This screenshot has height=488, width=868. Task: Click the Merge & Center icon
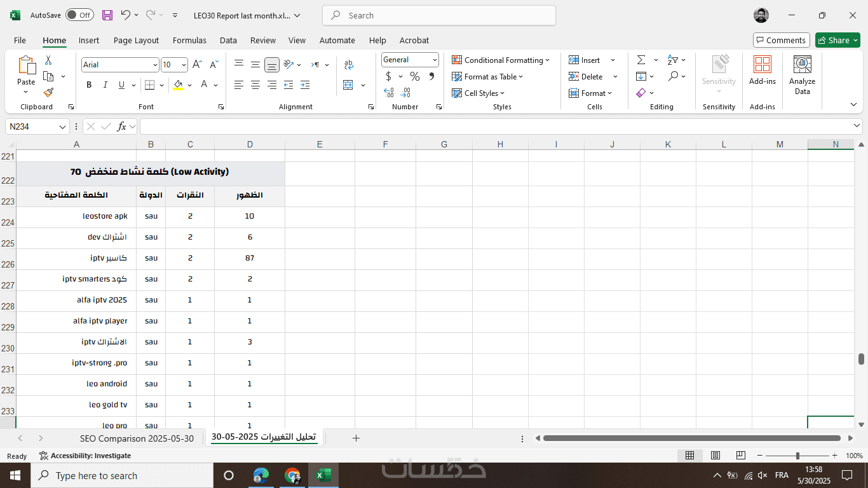click(x=348, y=85)
